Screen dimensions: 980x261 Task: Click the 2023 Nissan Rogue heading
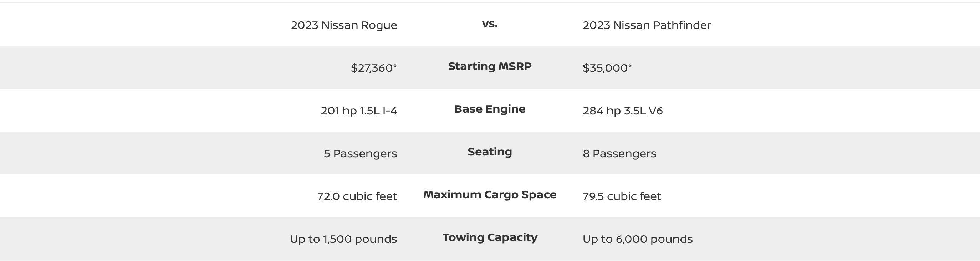(343, 25)
